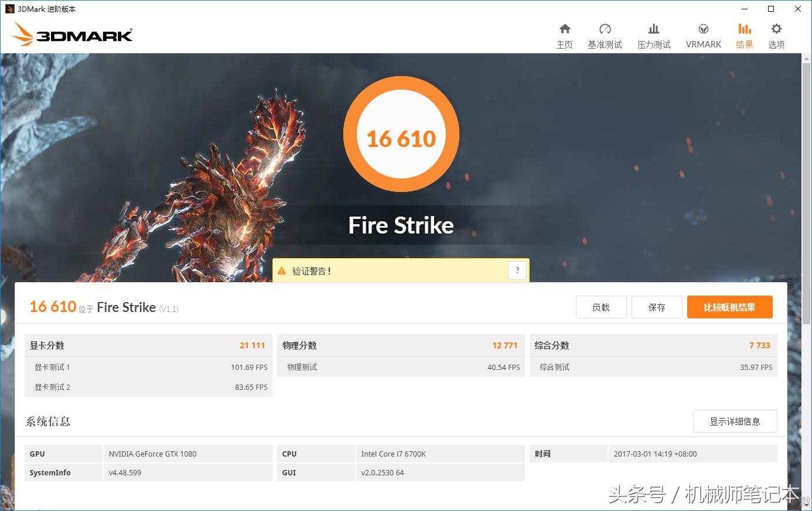The image size is (812, 511).
Task: Click the 保存 save button
Action: (x=657, y=307)
